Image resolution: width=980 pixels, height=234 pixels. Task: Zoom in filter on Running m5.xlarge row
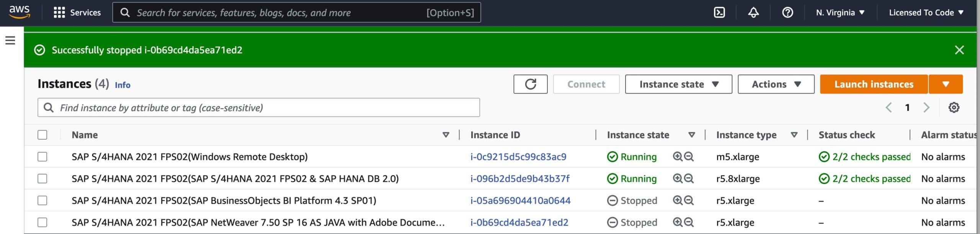[678, 157]
